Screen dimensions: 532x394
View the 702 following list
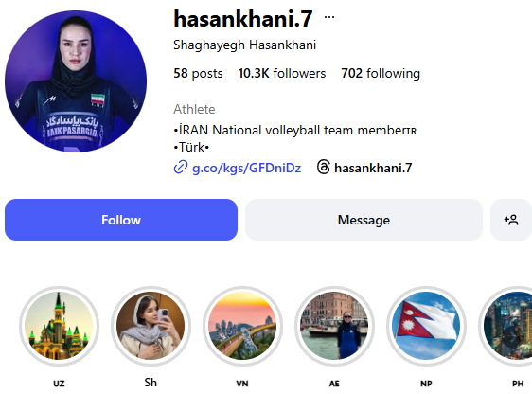[x=381, y=73]
